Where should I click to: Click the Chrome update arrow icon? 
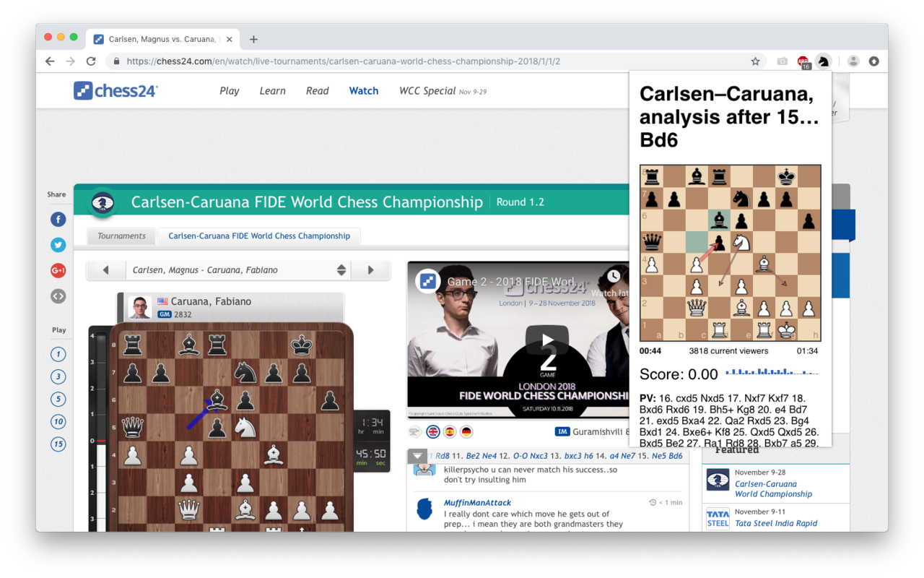[873, 61]
